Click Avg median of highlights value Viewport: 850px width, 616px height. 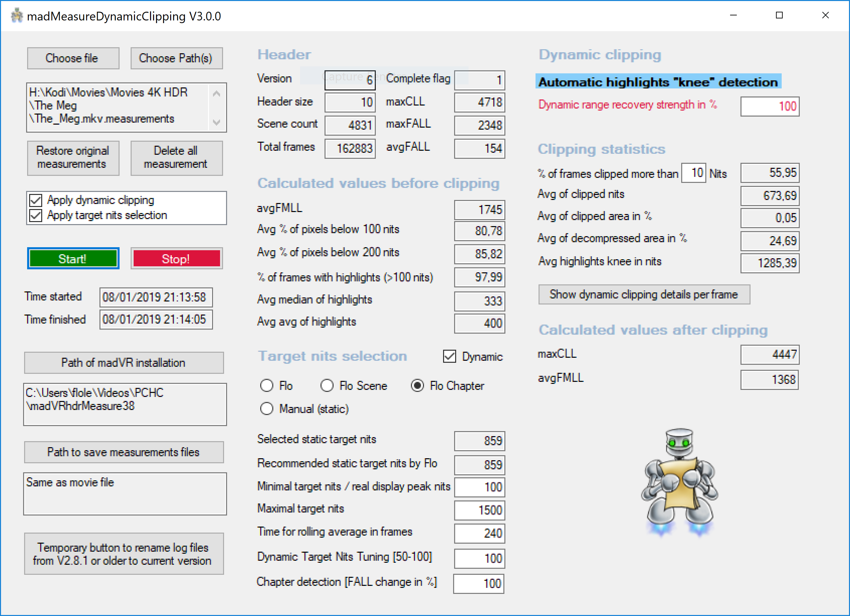coord(479,301)
